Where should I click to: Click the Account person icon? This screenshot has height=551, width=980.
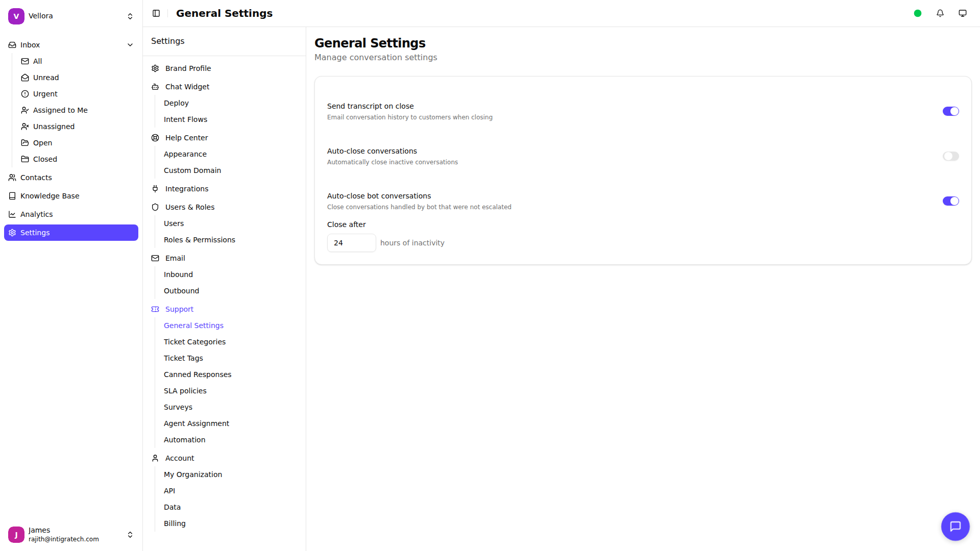155,458
